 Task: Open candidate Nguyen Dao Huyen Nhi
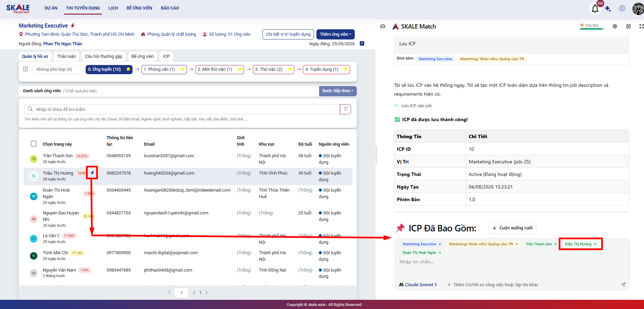[61, 216]
